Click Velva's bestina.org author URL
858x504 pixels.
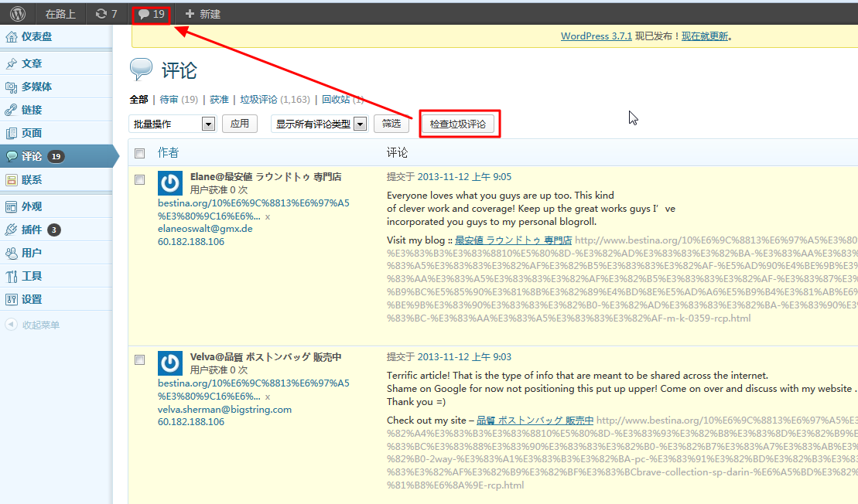point(253,390)
